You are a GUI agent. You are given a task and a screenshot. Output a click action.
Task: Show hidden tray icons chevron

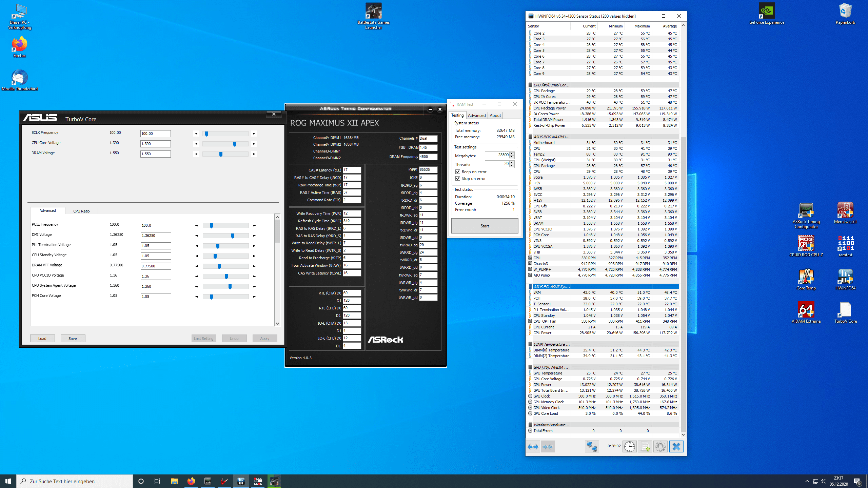click(x=807, y=481)
